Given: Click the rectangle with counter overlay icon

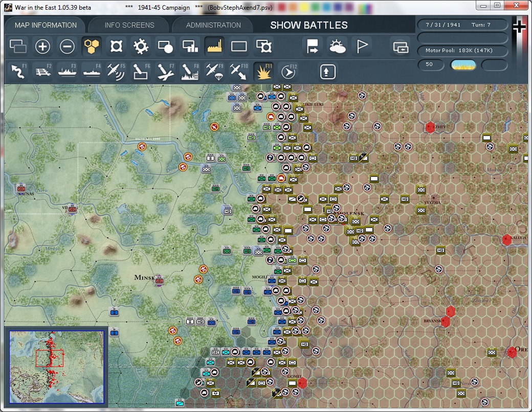Looking at the screenshot, I should pyautogui.click(x=263, y=46).
